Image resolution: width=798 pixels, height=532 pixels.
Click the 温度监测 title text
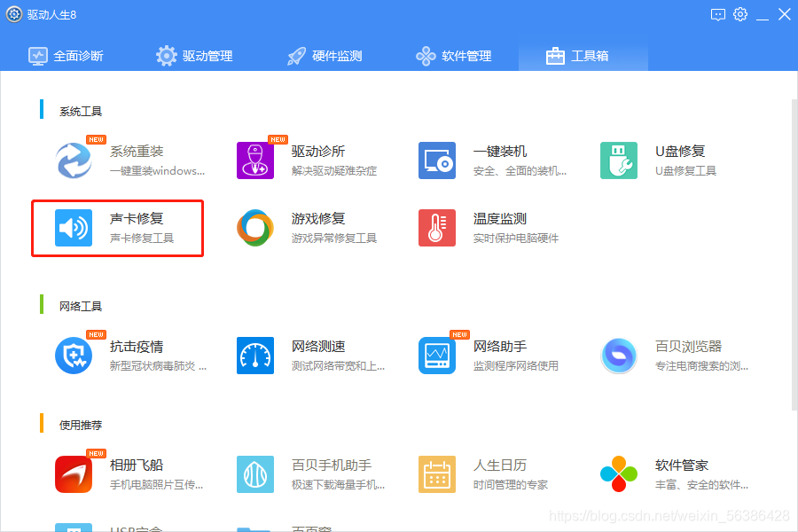point(500,218)
